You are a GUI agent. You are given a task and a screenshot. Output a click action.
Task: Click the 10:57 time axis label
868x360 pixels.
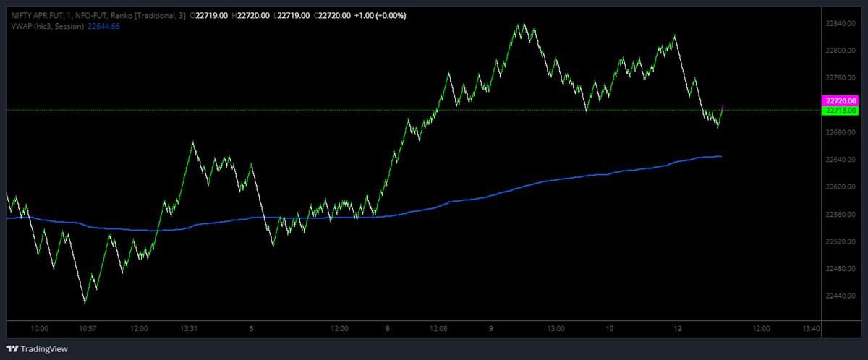(x=88, y=328)
